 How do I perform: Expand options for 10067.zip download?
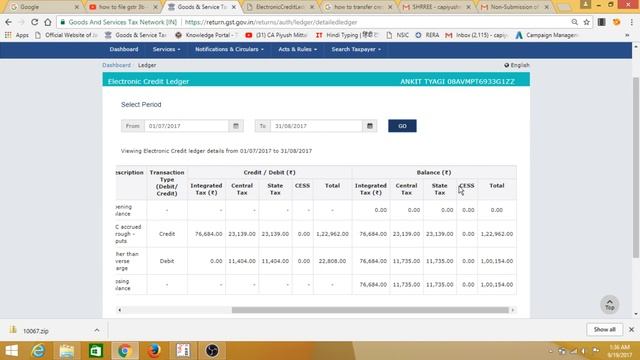tap(97, 330)
